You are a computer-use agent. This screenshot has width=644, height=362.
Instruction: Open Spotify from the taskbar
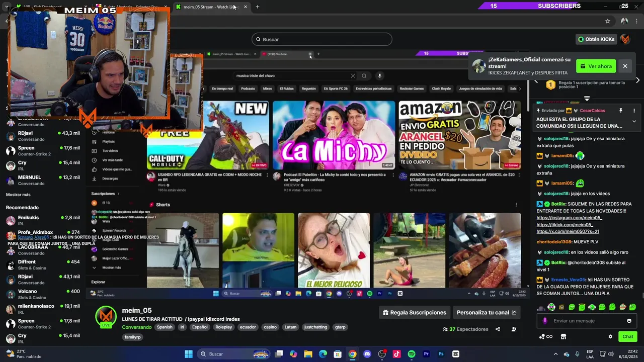pos(412,354)
